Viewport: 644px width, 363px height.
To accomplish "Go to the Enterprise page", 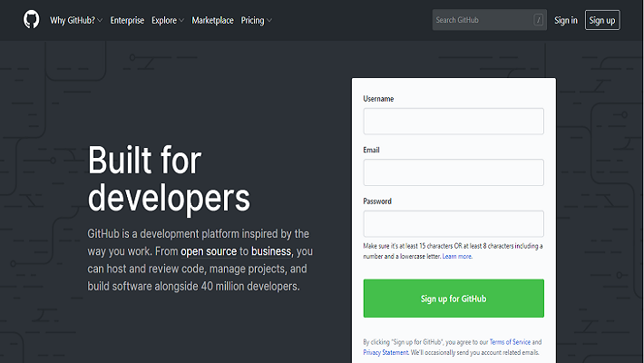I will [127, 20].
